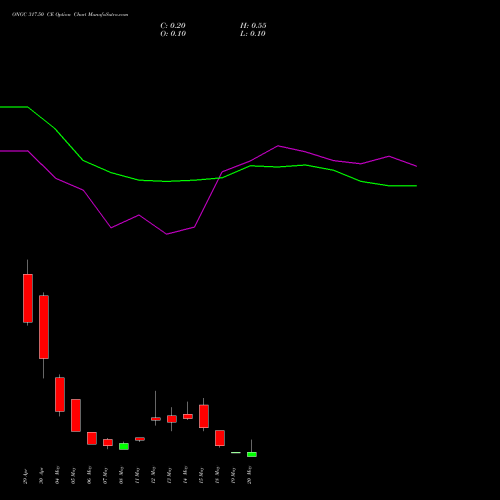Click the close value C: 0.20
The height and width of the screenshot is (500, 500).
[x=173, y=26]
